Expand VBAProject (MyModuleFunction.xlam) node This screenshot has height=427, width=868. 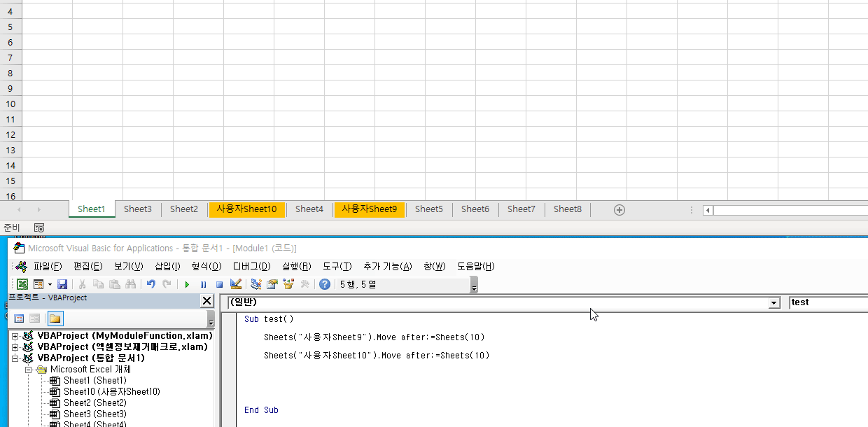click(15, 336)
